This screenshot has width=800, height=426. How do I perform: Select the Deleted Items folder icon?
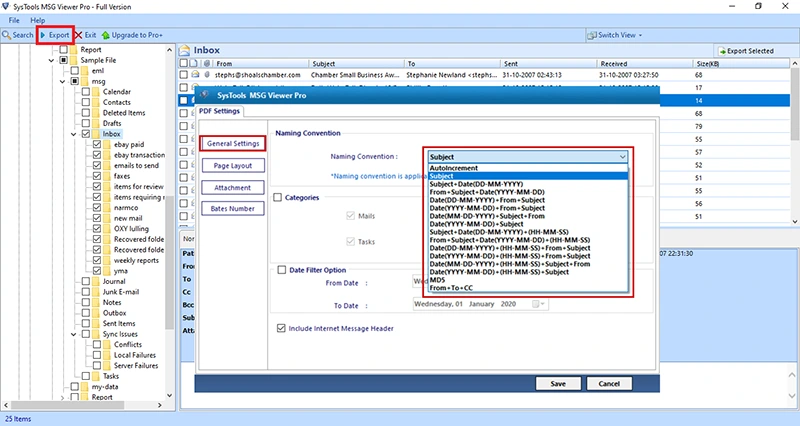pyautogui.click(x=96, y=113)
